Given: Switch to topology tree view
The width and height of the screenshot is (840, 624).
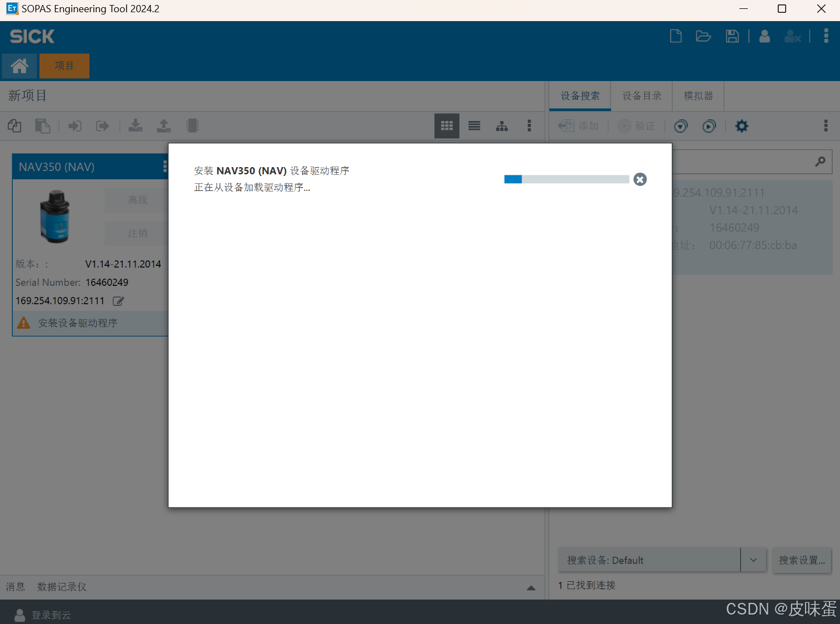Looking at the screenshot, I should [502, 126].
